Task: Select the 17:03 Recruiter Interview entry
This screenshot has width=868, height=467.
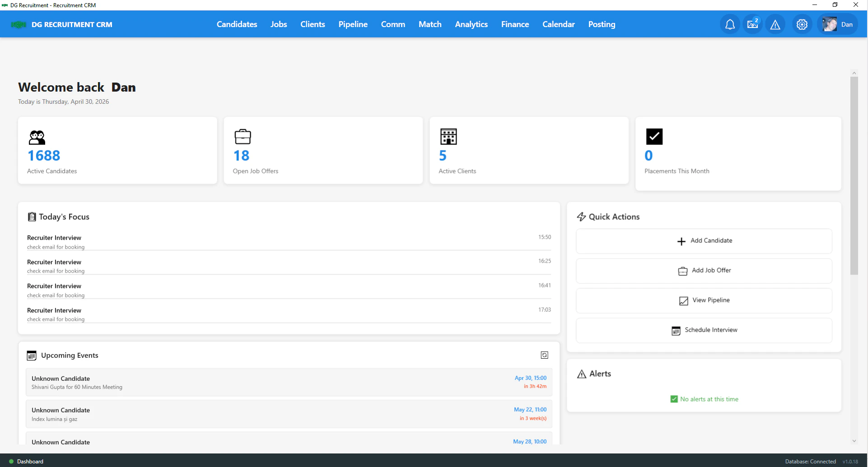Action: [289, 314]
